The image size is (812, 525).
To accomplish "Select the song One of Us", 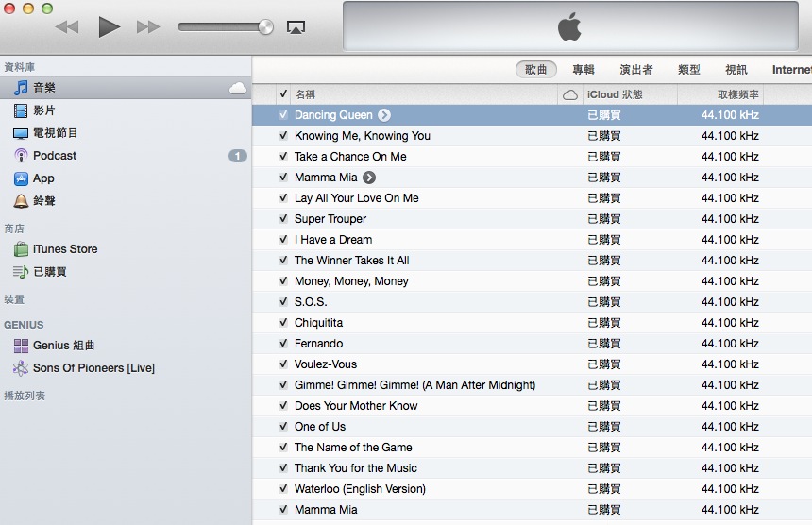I will [x=532, y=426].
